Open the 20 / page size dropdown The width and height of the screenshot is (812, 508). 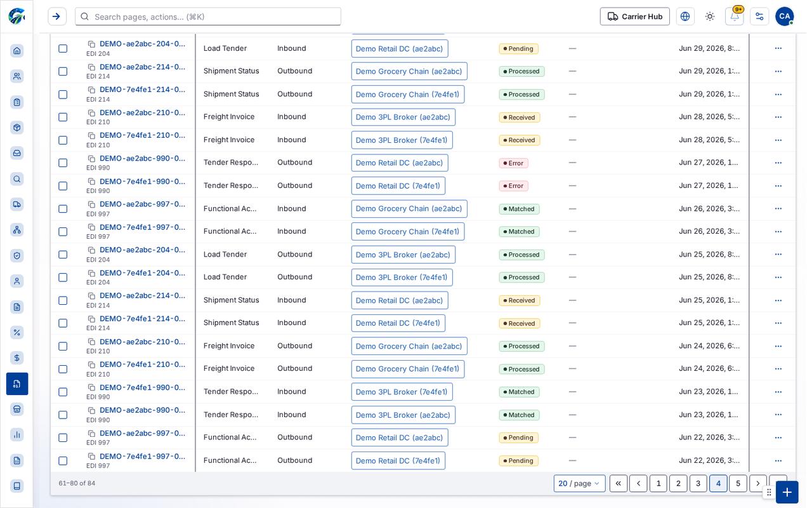(579, 483)
